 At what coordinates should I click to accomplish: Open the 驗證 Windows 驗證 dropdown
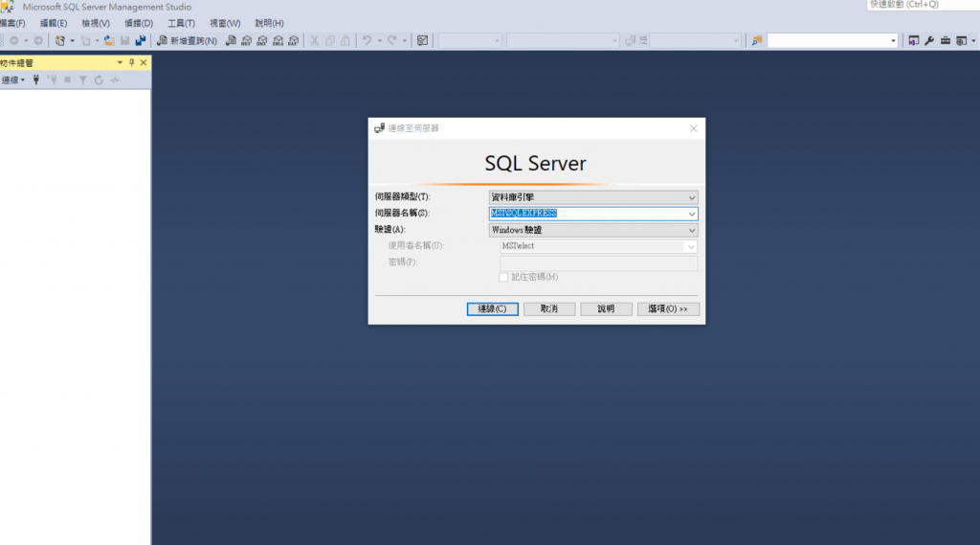[691, 230]
